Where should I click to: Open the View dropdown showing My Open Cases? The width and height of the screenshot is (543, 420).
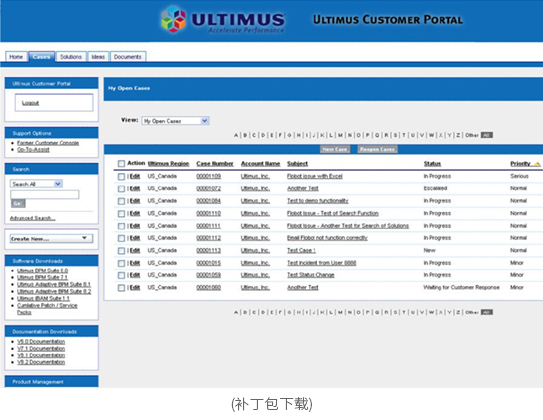[x=175, y=121]
